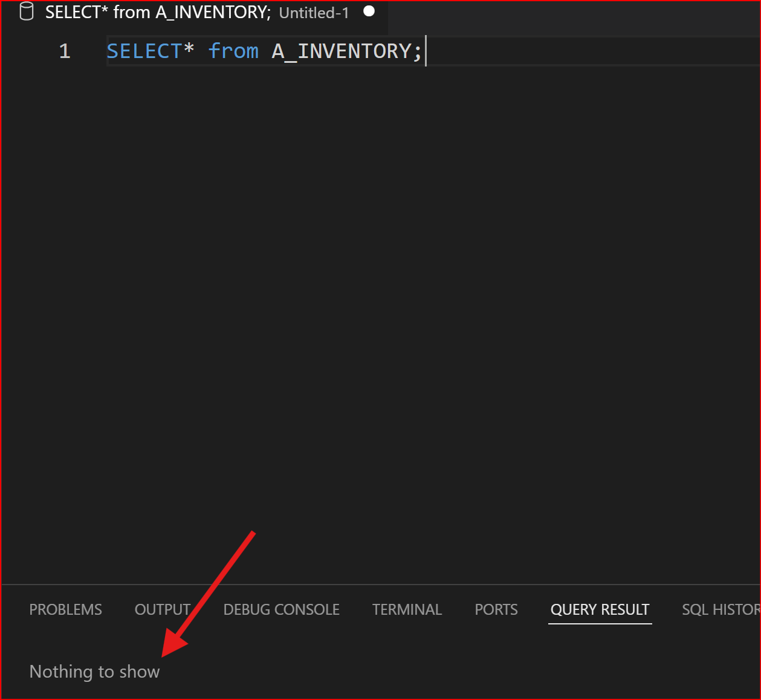Switch to the TERMINAL tab
The image size is (761, 700).
(407, 609)
